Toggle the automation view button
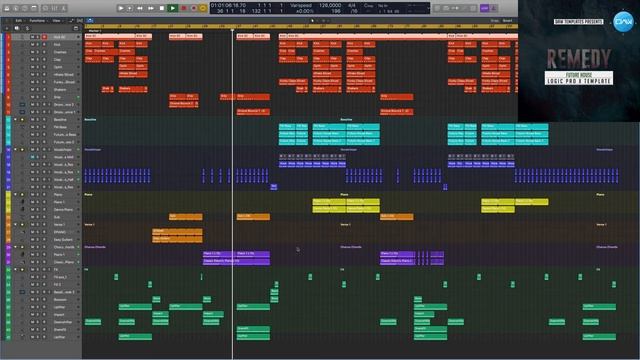The height and width of the screenshot is (360, 640). click(x=71, y=20)
